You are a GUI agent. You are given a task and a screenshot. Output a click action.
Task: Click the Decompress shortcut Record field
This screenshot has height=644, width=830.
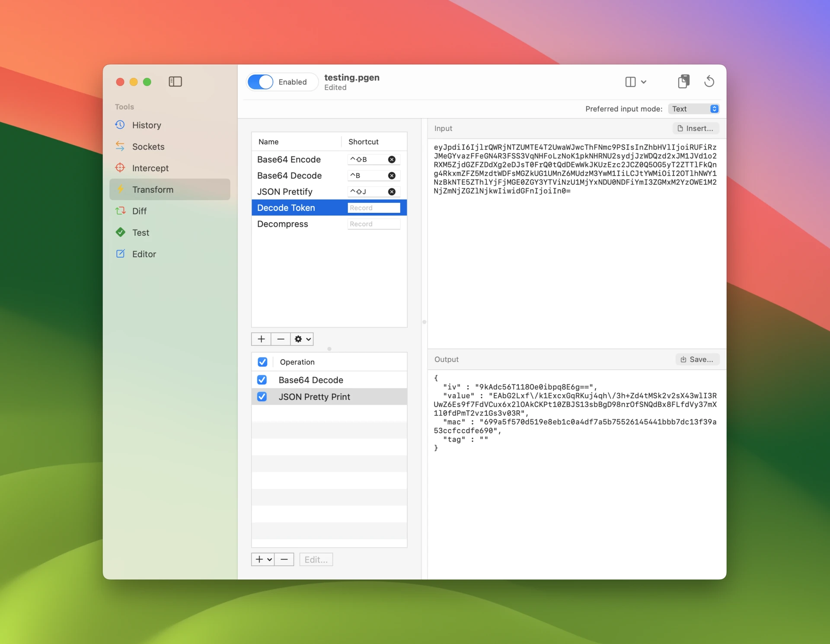click(x=373, y=224)
